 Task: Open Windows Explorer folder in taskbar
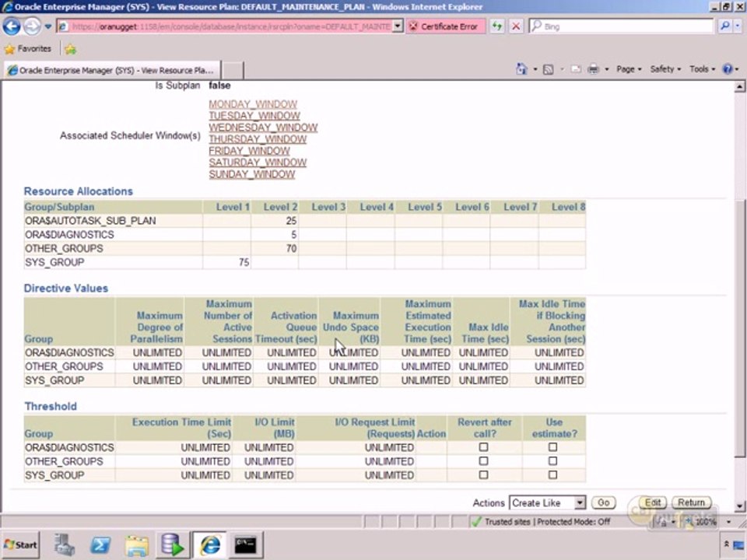(137, 545)
